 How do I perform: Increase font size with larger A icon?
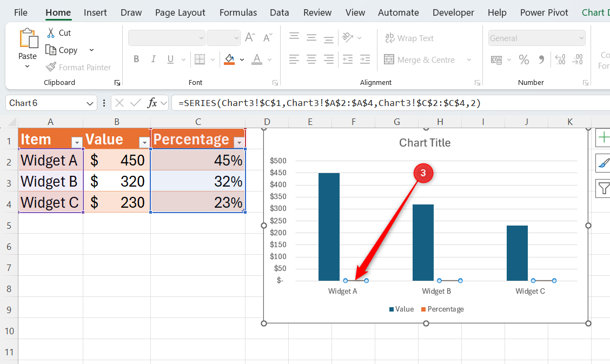tap(250, 38)
